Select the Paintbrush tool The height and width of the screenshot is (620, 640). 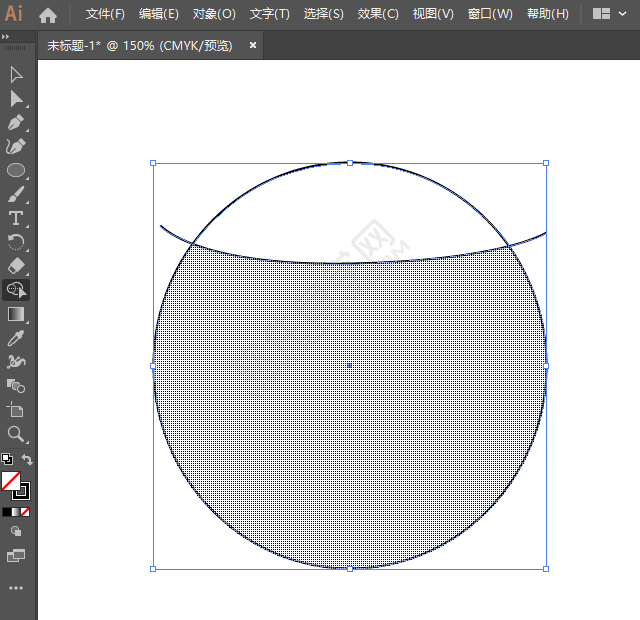[16, 194]
